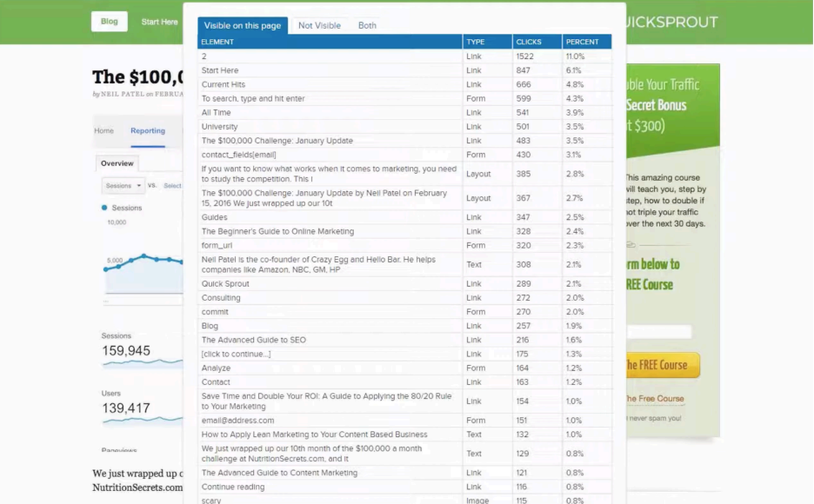This screenshot has height=504, width=814.
Task: Select the 'Continue reading' table row
Action: point(404,486)
